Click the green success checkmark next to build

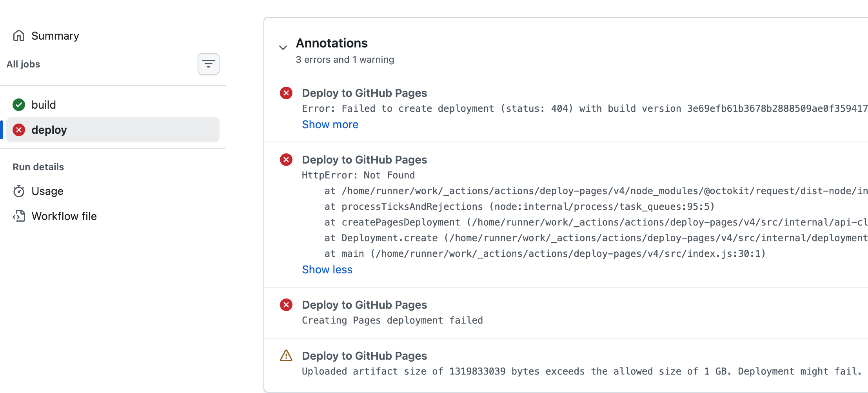point(19,105)
